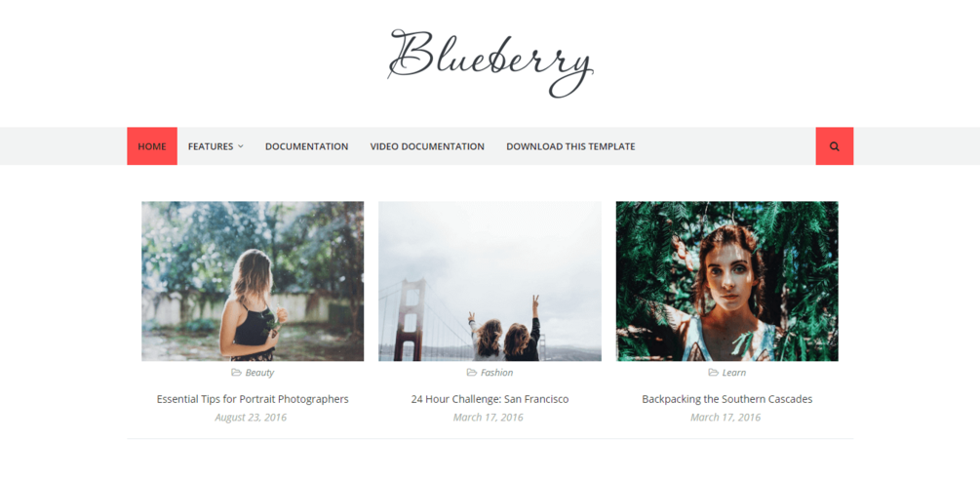The width and height of the screenshot is (980, 482).
Task: Click the folder icon beside Learn
Action: pyautogui.click(x=713, y=373)
